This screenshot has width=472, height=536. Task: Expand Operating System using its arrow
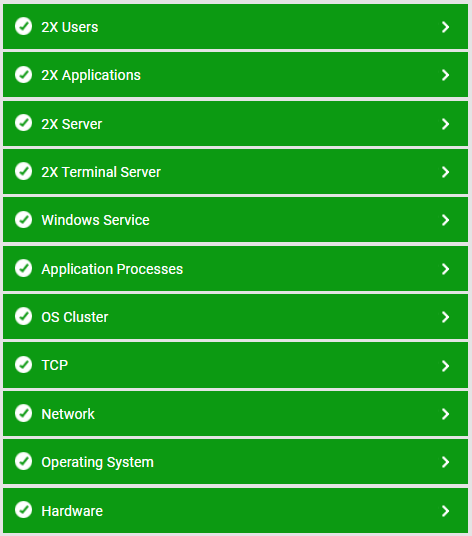click(x=445, y=462)
